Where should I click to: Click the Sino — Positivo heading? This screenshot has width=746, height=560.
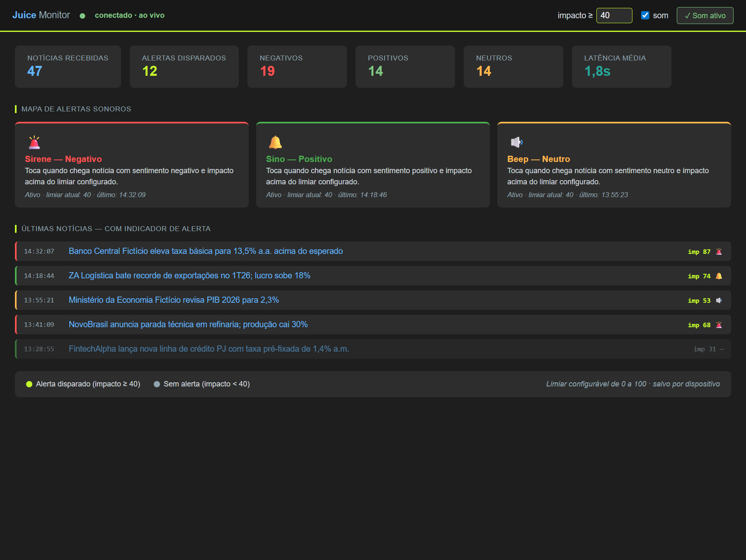[299, 159]
